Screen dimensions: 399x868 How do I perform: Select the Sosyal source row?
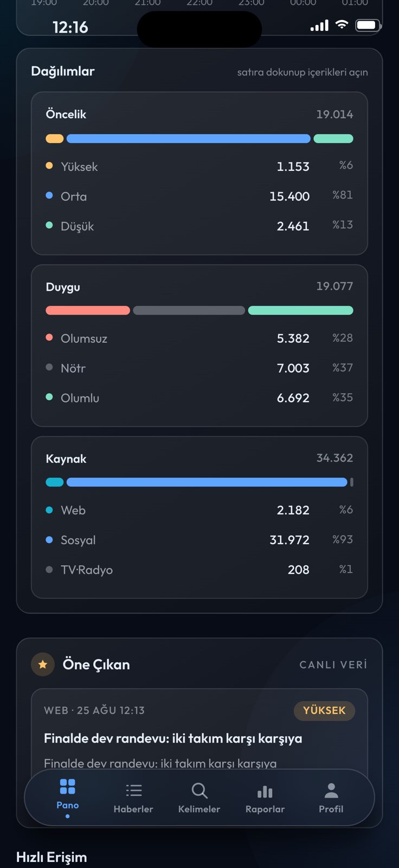pyautogui.click(x=200, y=540)
